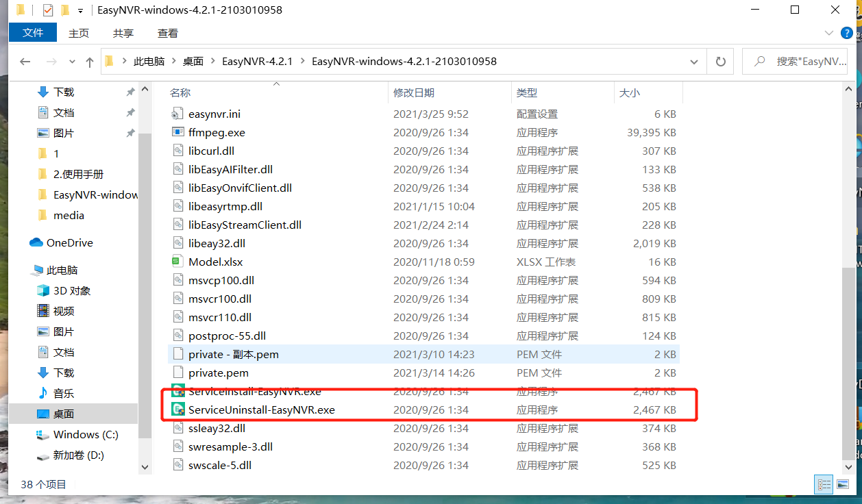This screenshot has height=504, width=862.
Task: Select Model.xlsx spreadsheet icon
Action: click(177, 262)
